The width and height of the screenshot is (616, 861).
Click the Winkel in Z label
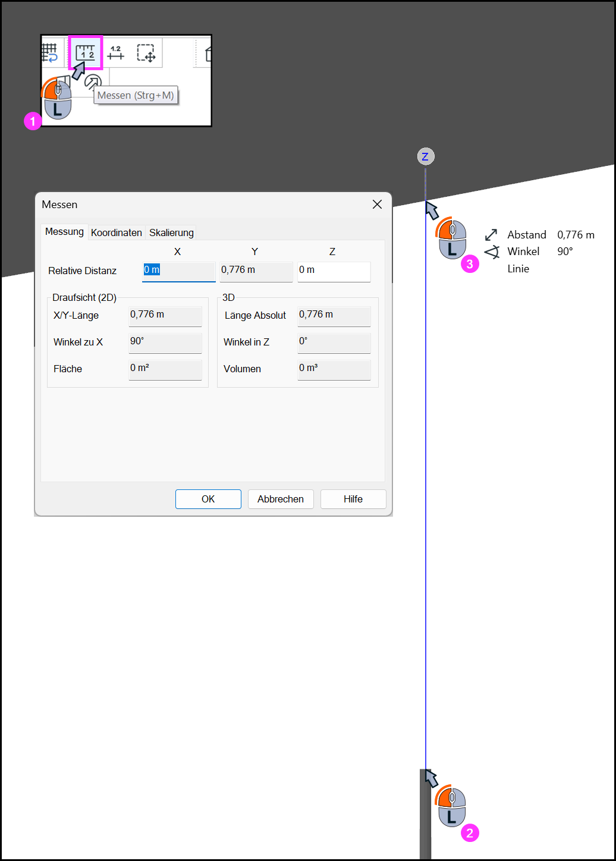pos(246,342)
